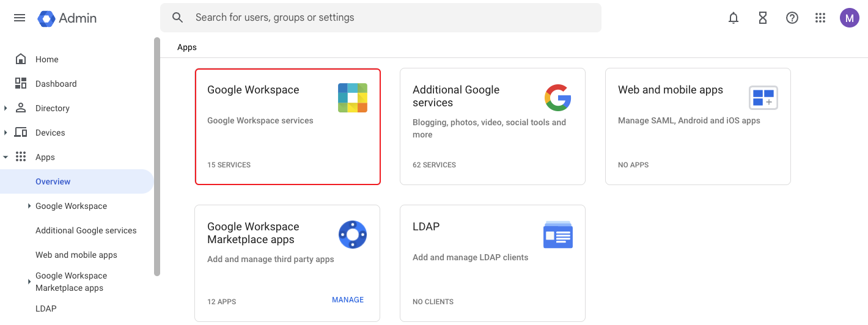Go to Home in the sidebar
Viewport: 868px width, 325px height.
[x=46, y=59]
